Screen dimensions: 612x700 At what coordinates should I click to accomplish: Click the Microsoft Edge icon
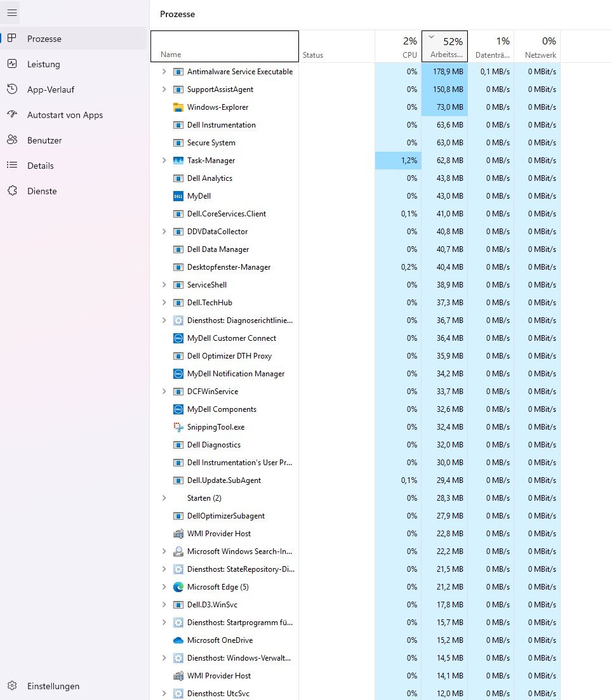(x=178, y=586)
